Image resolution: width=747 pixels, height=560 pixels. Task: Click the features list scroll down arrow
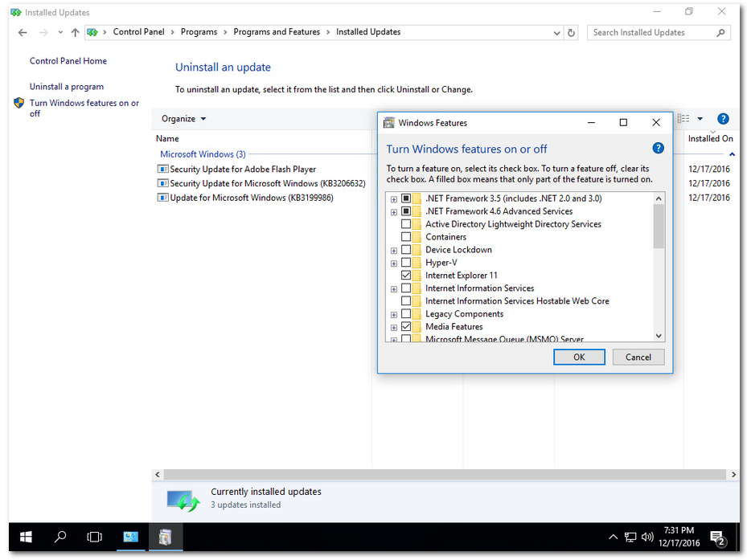pos(659,336)
